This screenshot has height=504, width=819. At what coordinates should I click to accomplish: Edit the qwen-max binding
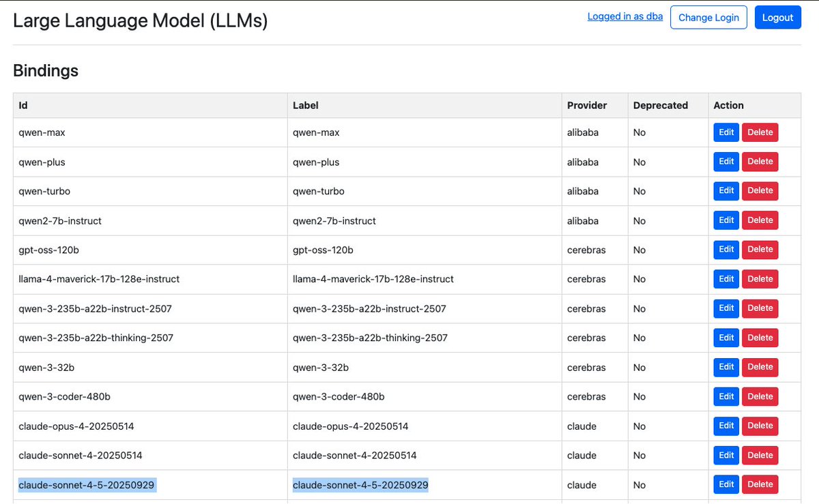coord(726,132)
